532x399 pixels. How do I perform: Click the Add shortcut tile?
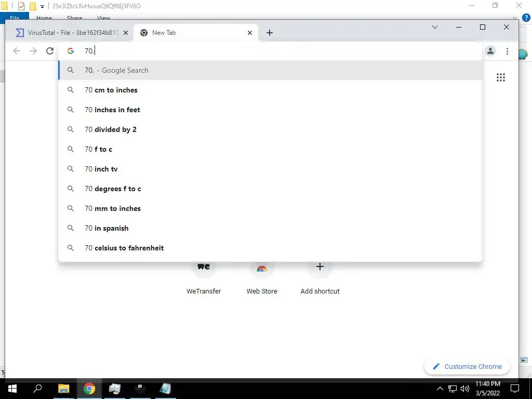click(x=320, y=278)
